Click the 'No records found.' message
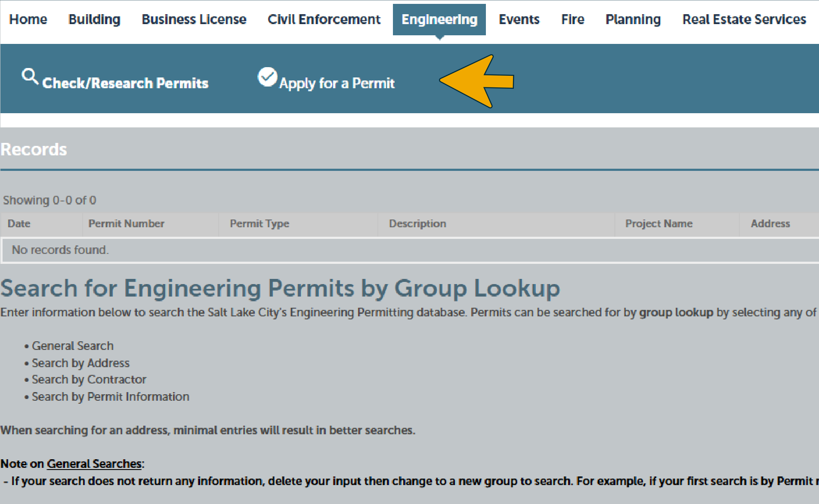Screen dimensions: 819x504 coord(60,250)
